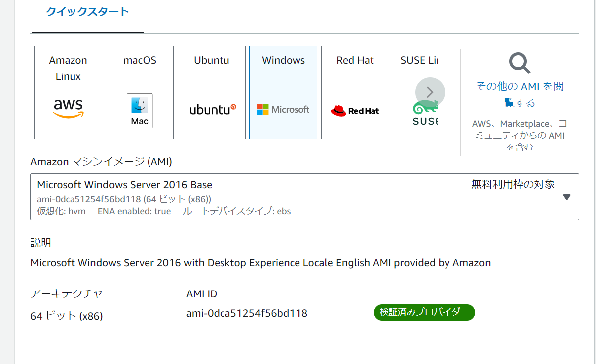The height and width of the screenshot is (364, 596).
Task: Switch to the クイックスタート tab
Action: click(87, 12)
